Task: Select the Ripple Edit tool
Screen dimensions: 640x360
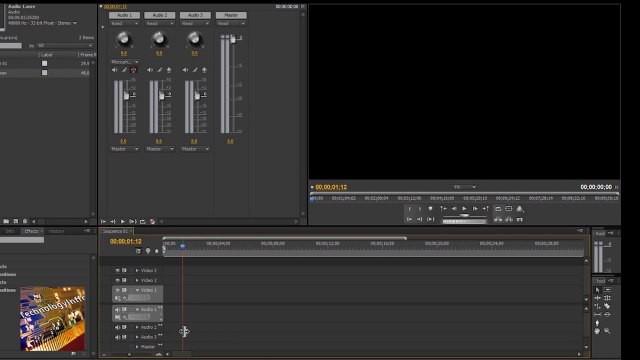Action: [x=598, y=298]
